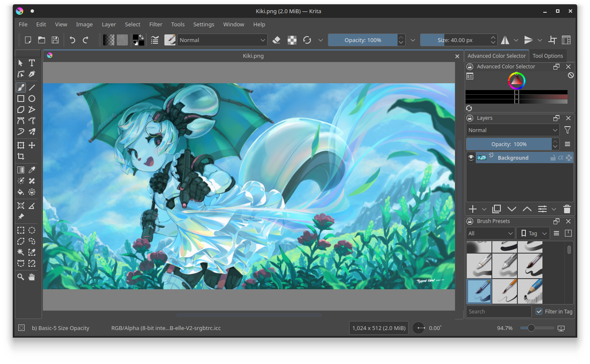
Task: Adjust the brush Opacity slider in toolbar
Action: (363, 40)
